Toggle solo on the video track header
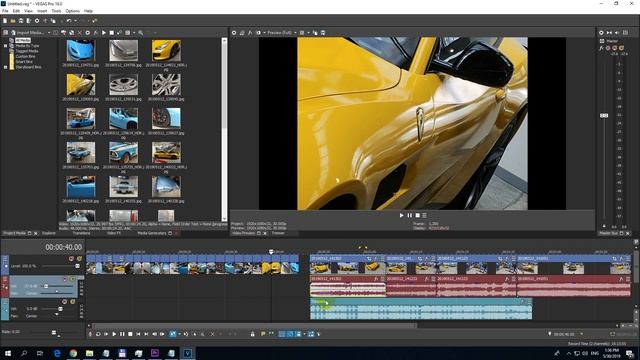 [80, 259]
